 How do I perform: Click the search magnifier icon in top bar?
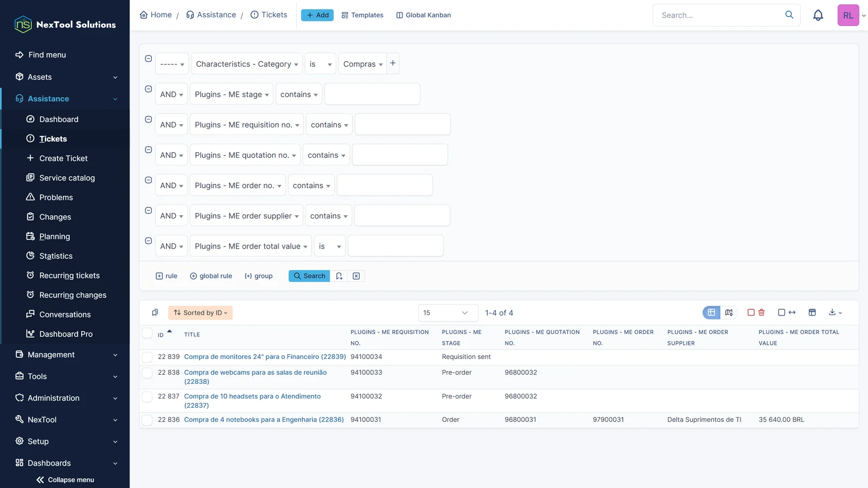click(x=789, y=15)
